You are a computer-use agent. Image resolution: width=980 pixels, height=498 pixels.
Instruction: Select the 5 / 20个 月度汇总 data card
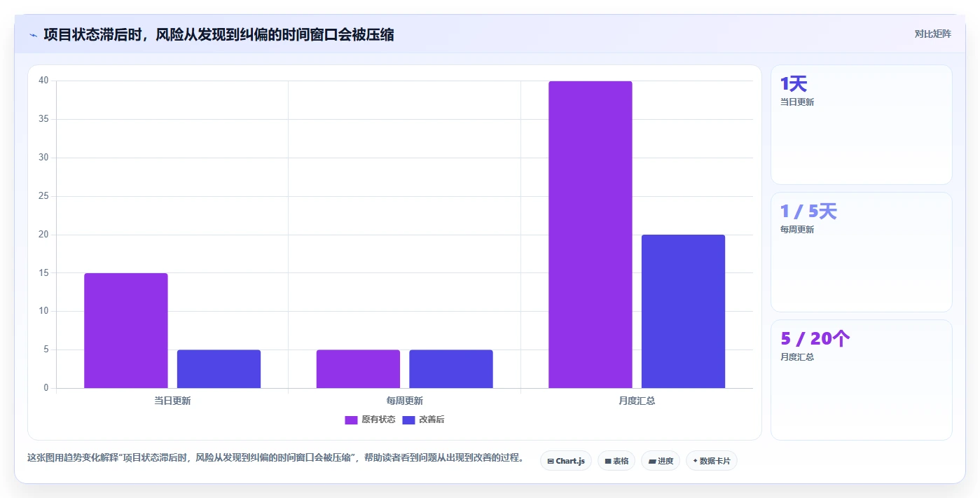click(x=861, y=380)
